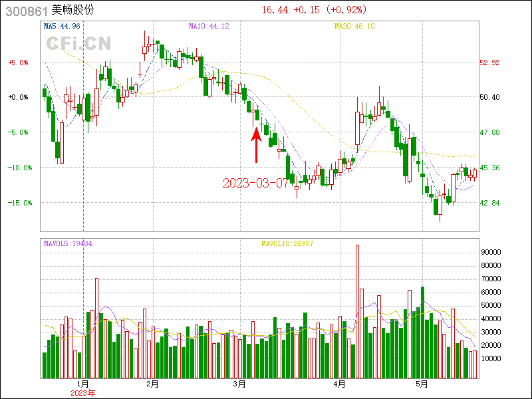
Task: Click the 50.40 price axis label
Action: click(x=490, y=97)
